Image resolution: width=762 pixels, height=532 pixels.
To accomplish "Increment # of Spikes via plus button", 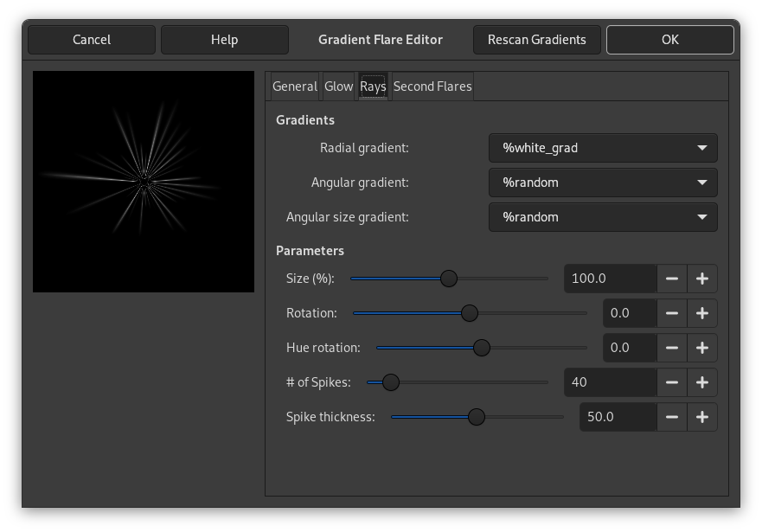I will tap(701, 381).
